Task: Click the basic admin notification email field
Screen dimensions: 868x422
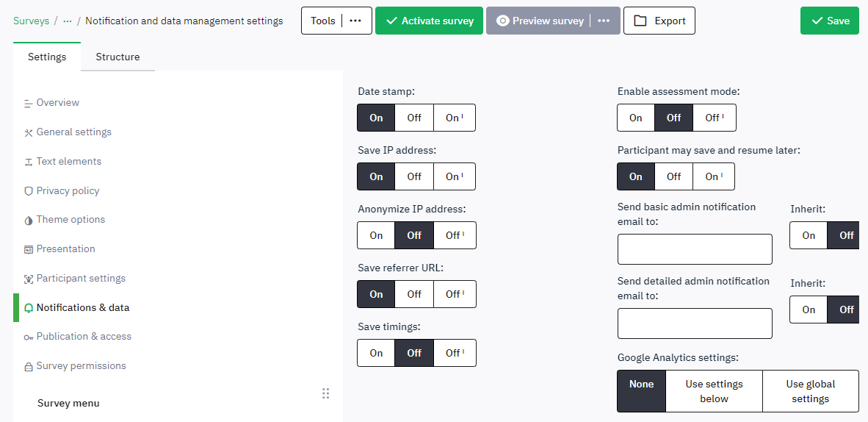Action: point(695,249)
